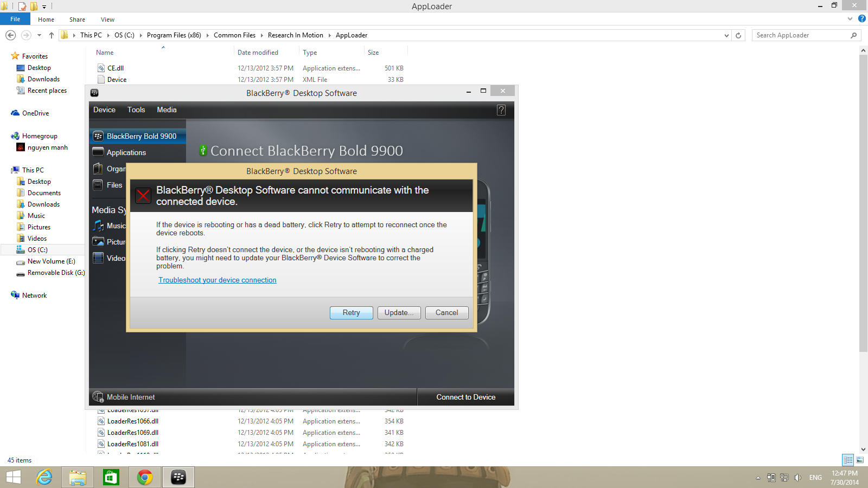
Task: Switch to Details view icon
Action: point(848,460)
